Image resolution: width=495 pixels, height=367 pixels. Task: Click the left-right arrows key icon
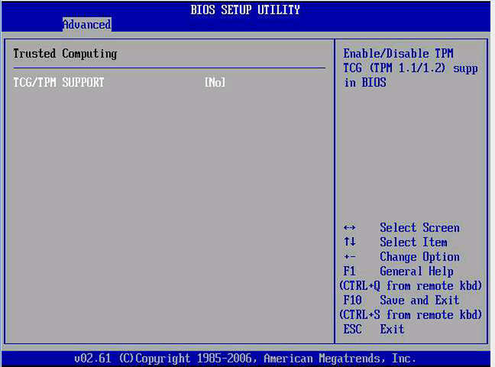pos(349,228)
